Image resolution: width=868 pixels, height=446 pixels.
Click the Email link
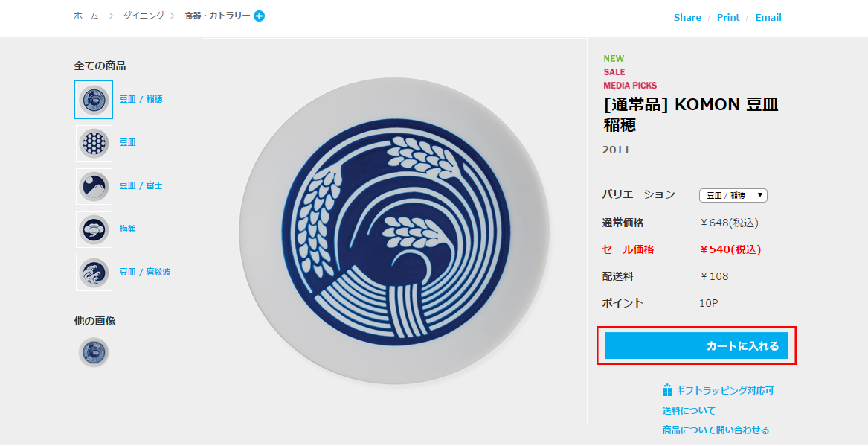click(768, 17)
